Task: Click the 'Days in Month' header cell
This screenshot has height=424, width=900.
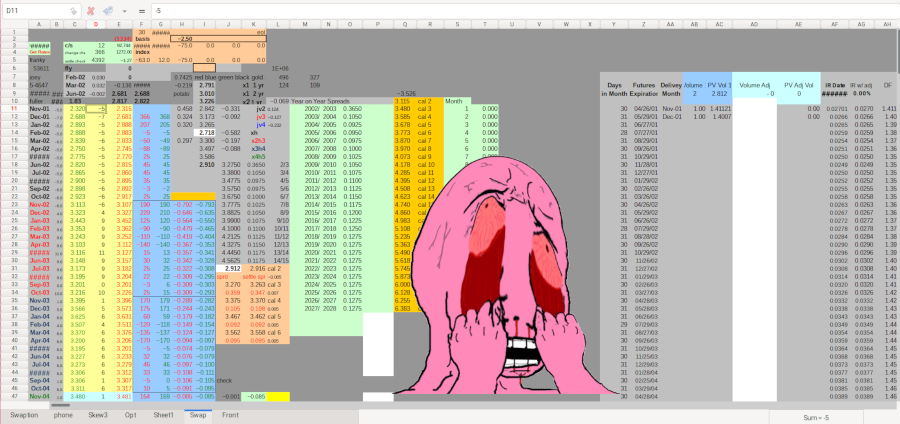Action: coord(614,89)
